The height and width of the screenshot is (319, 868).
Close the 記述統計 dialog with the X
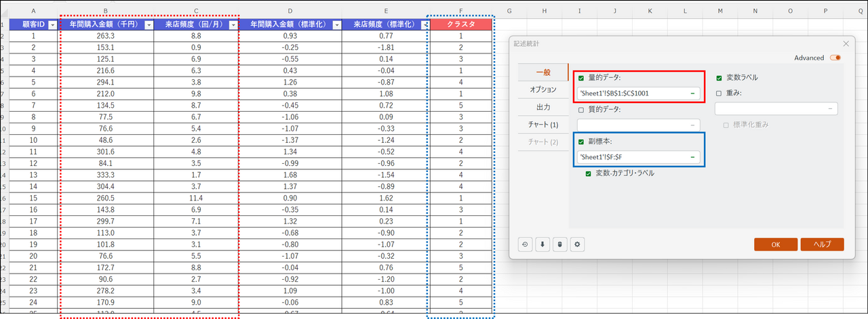(846, 43)
